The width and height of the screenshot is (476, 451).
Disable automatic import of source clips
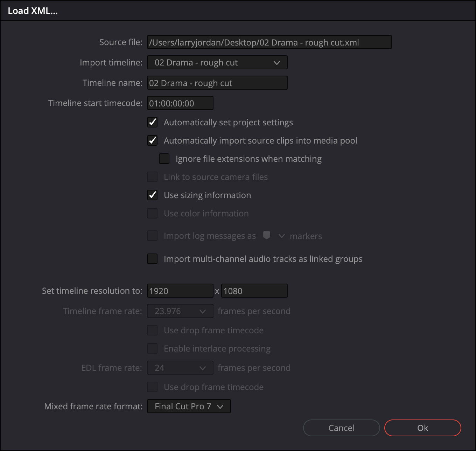152,140
